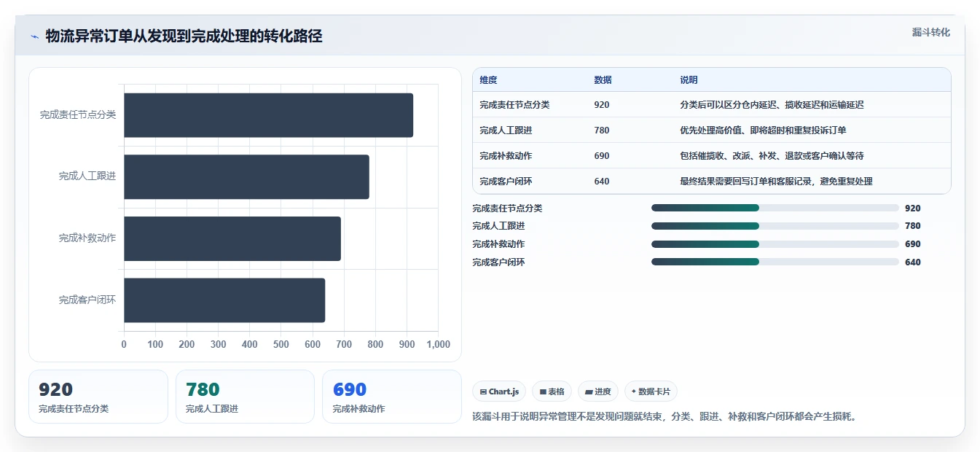Screen dimensions: 980x452
Task: Click the 690 progress bar for 完成补救动作
Action: click(x=775, y=244)
